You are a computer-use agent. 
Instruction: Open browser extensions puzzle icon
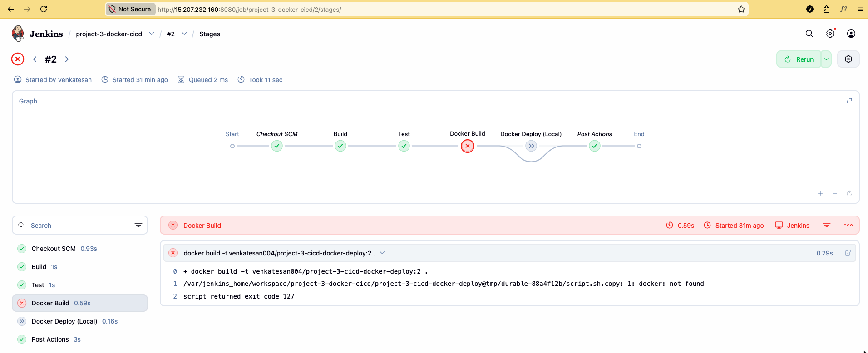point(826,9)
